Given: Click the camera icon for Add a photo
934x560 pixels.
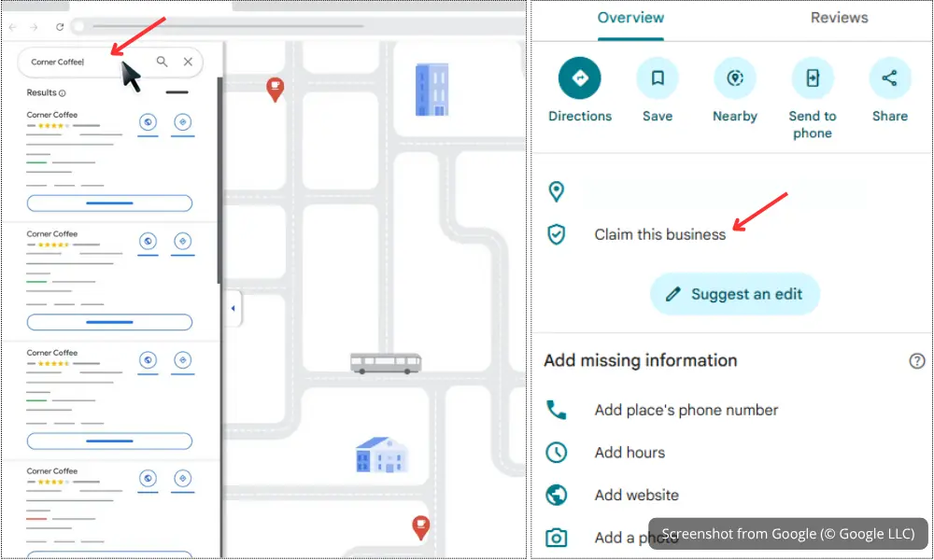Looking at the screenshot, I should (558, 538).
